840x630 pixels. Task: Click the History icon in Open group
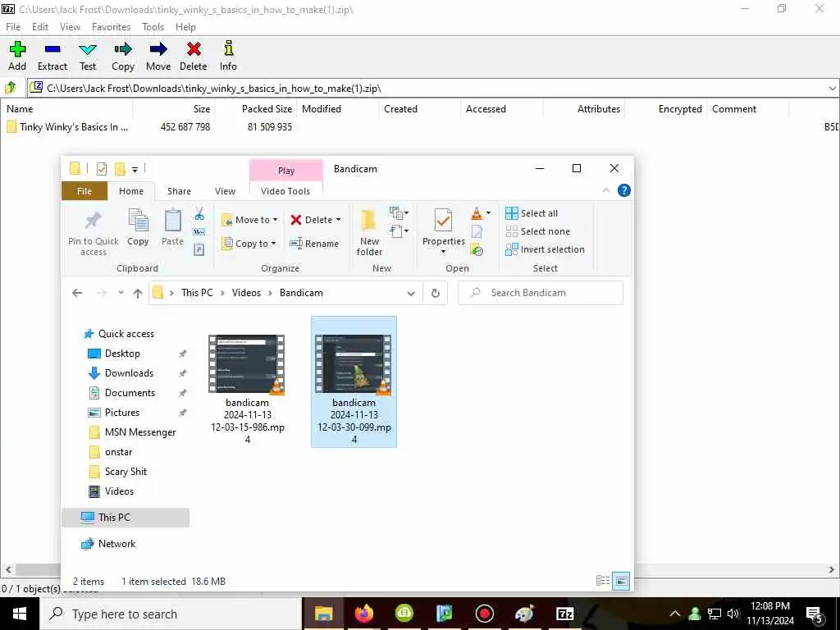pyautogui.click(x=477, y=249)
